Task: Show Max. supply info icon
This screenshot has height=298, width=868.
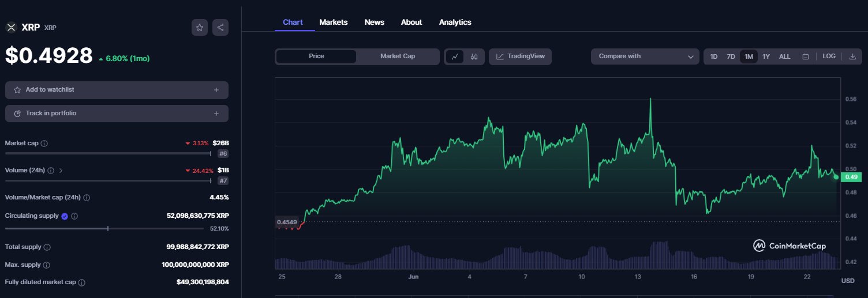Action: 47,265
